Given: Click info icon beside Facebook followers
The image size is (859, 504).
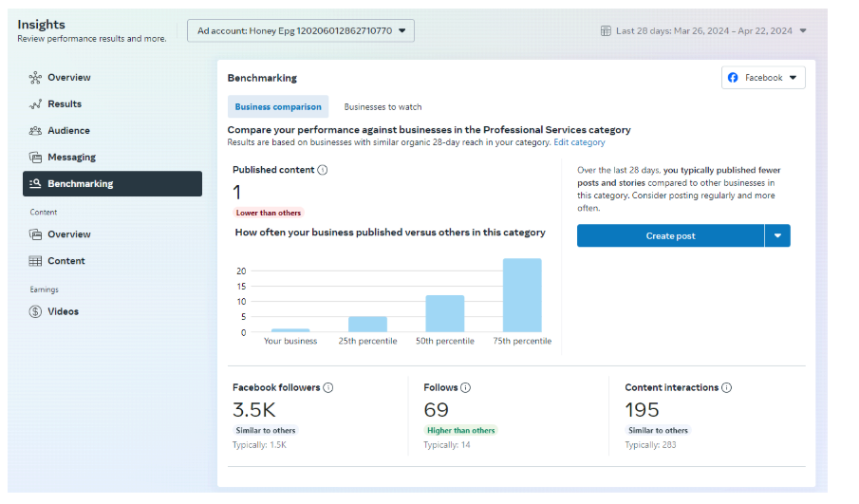Looking at the screenshot, I should pos(327,387).
